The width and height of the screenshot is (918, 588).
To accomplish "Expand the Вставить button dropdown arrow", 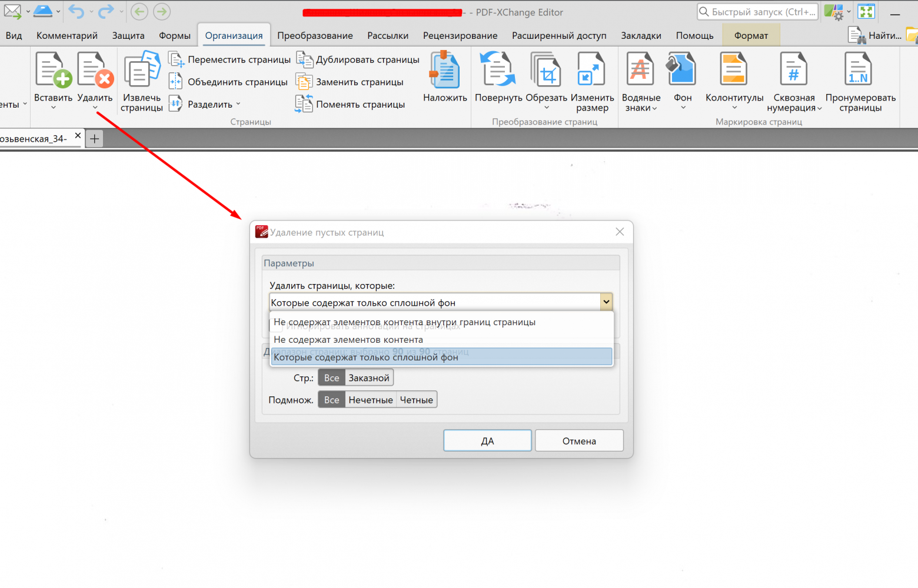I will 53,108.
